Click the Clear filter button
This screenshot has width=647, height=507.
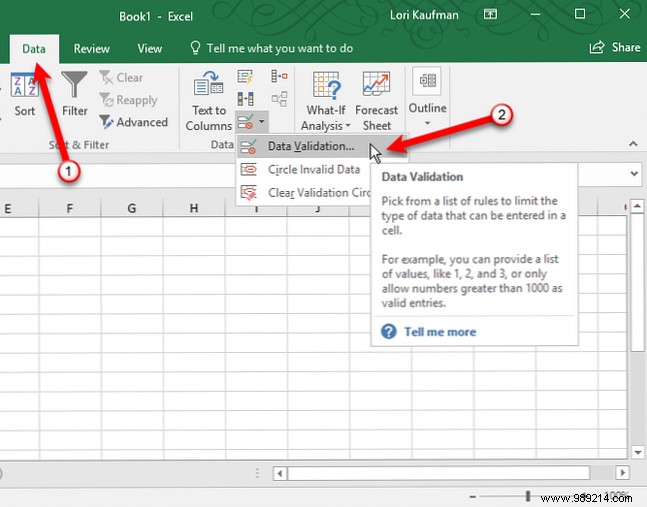click(x=121, y=78)
